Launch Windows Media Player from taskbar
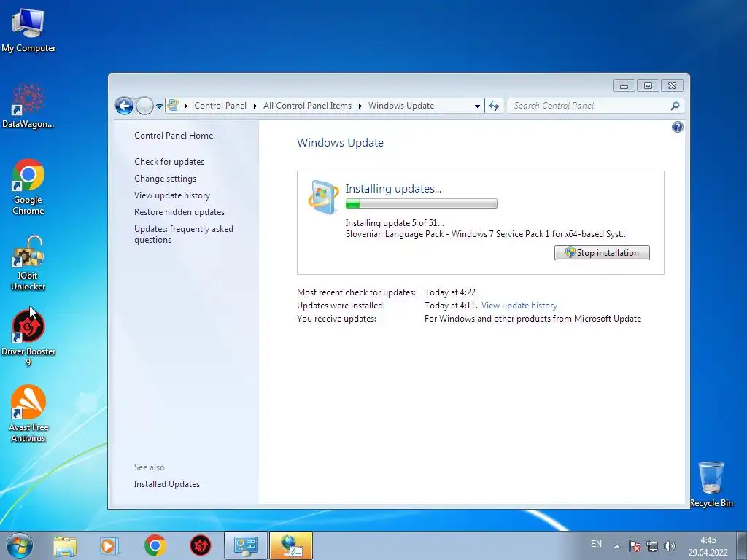 coord(109,545)
